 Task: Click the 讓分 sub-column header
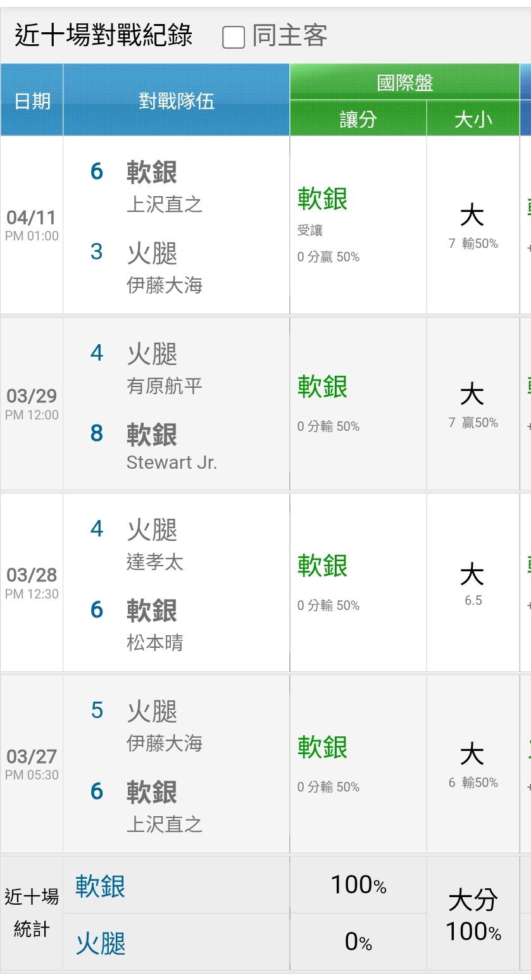click(x=358, y=119)
